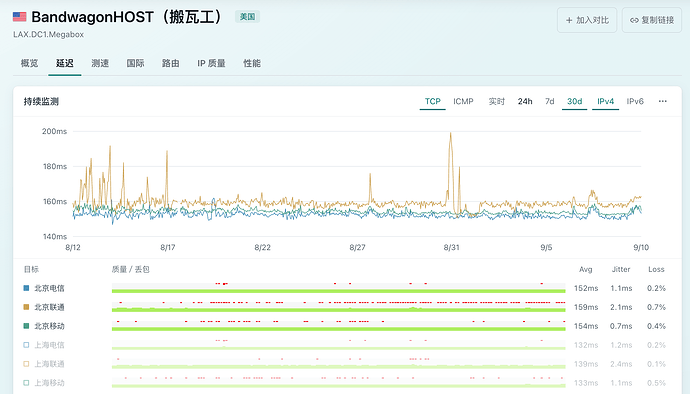Click the 北京移动 quality bar
The height and width of the screenshot is (394, 690).
pyautogui.click(x=338, y=326)
